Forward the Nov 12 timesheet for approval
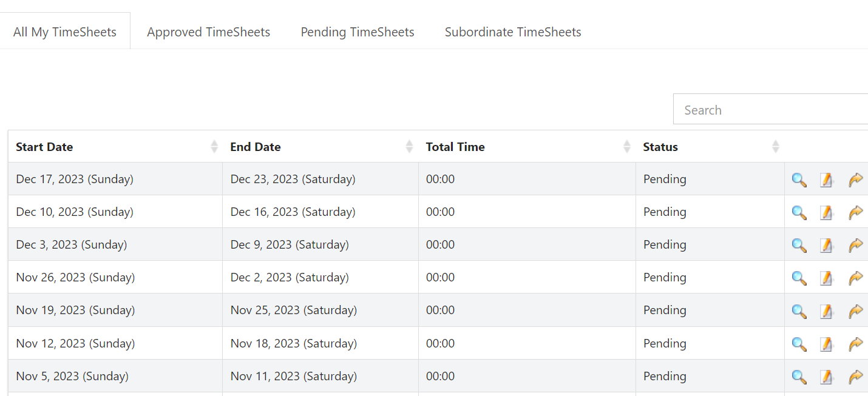Image resolution: width=868 pixels, height=396 pixels. tap(856, 343)
